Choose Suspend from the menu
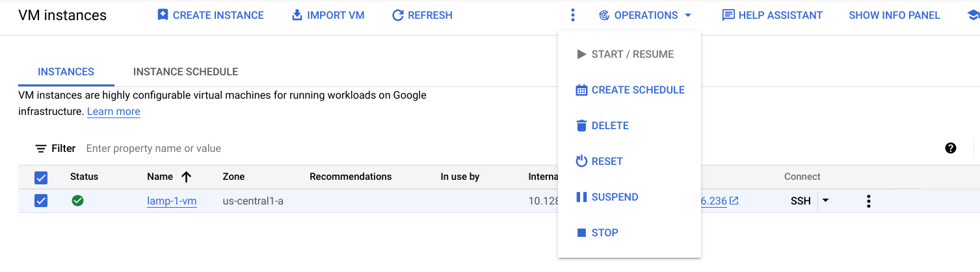This screenshot has height=272, width=980. coord(629,197)
